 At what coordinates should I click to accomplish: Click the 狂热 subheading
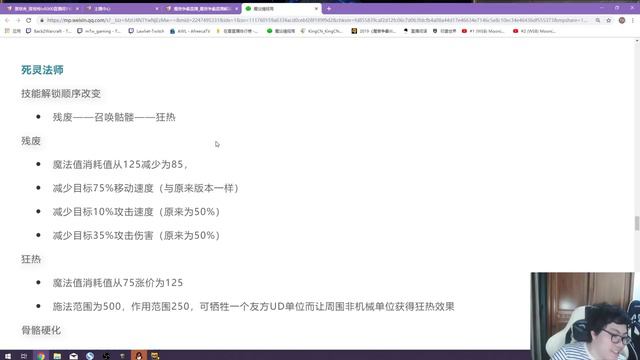tap(31, 259)
